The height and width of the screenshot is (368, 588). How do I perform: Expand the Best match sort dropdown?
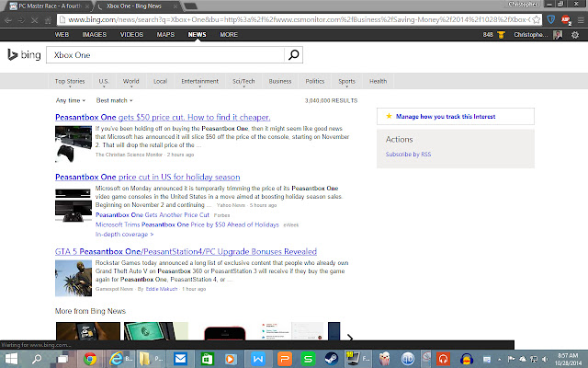tap(114, 100)
